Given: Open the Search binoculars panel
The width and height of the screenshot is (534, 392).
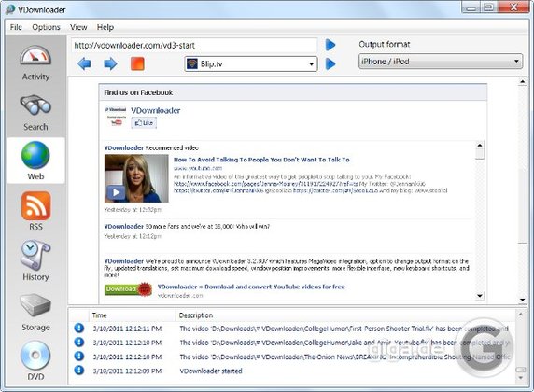Looking at the screenshot, I should point(35,105).
